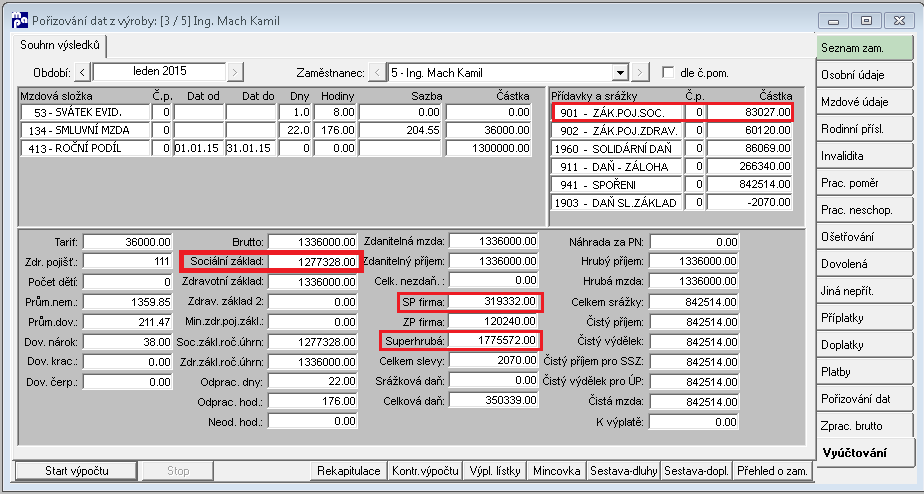Viewport: 924px width, 494px height.
Task: Select row '941 - SPOŘENI'
Action: point(672,185)
